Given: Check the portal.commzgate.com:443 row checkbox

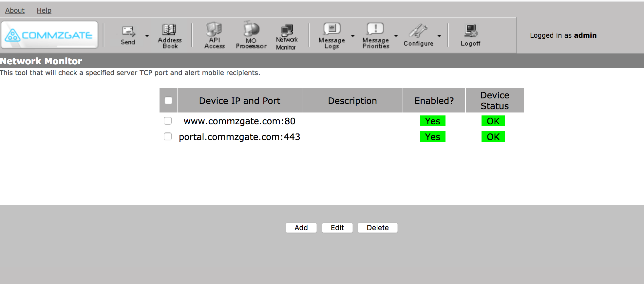Looking at the screenshot, I should (168, 136).
